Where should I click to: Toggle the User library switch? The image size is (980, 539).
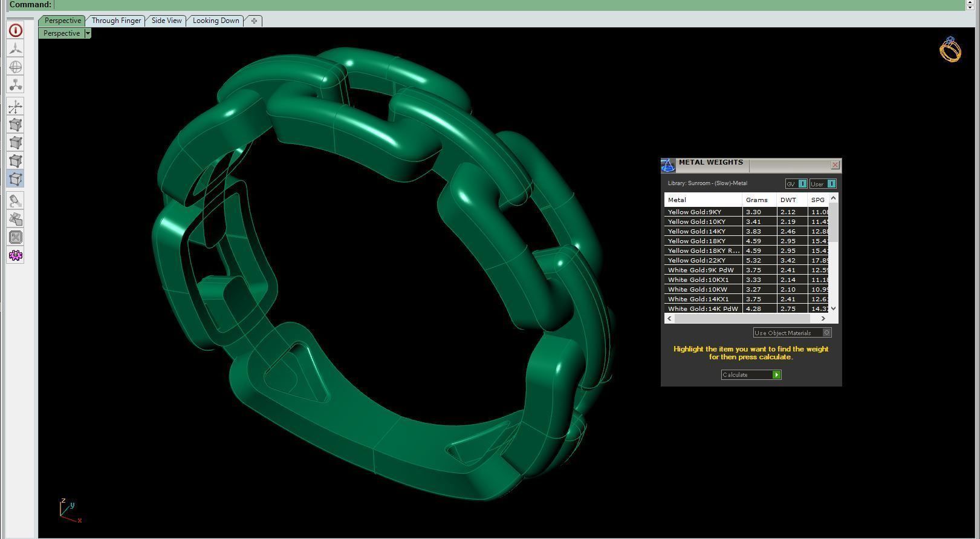tap(823, 184)
